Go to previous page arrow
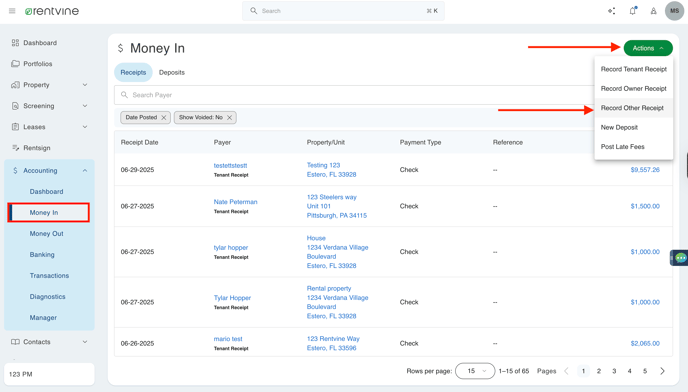The width and height of the screenshot is (688, 392). pyautogui.click(x=566, y=371)
